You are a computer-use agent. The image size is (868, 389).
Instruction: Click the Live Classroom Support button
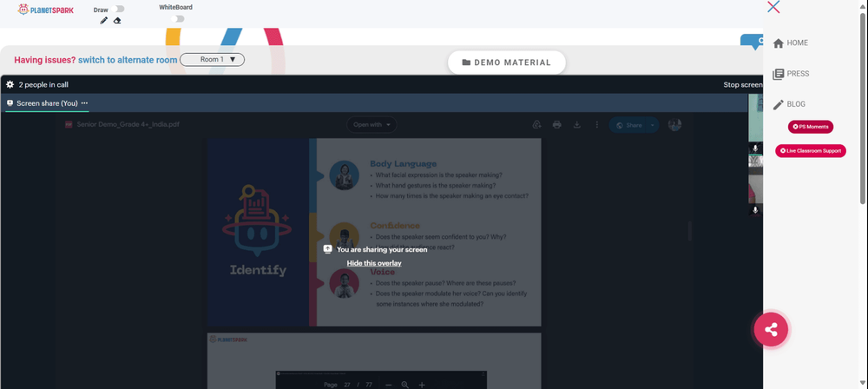(x=811, y=151)
